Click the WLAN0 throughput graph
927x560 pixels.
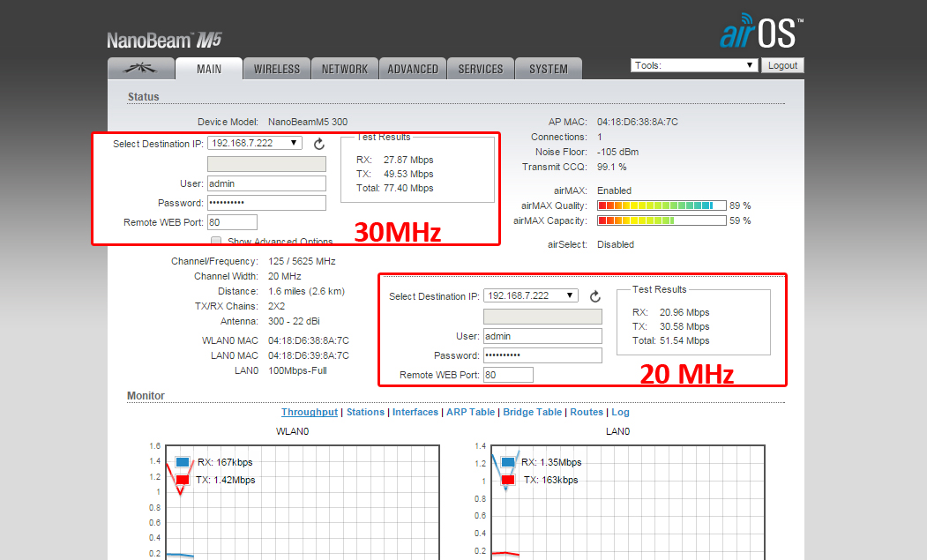pos(303,502)
